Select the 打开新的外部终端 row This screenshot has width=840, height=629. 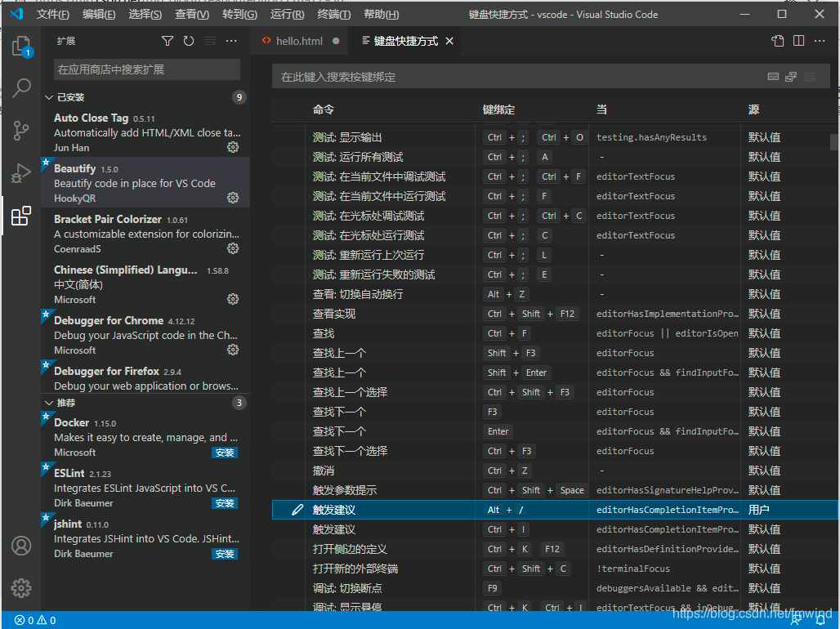pos(555,569)
